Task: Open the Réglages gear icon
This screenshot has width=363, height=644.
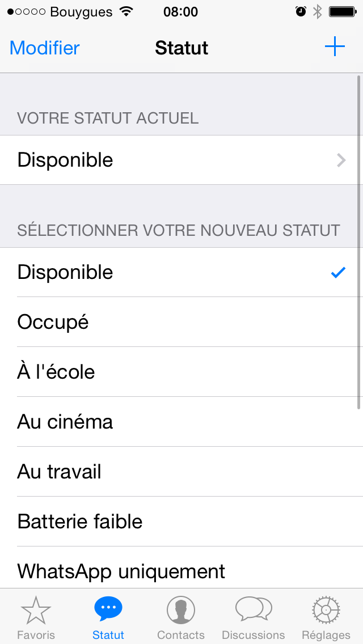Action: [x=326, y=611]
